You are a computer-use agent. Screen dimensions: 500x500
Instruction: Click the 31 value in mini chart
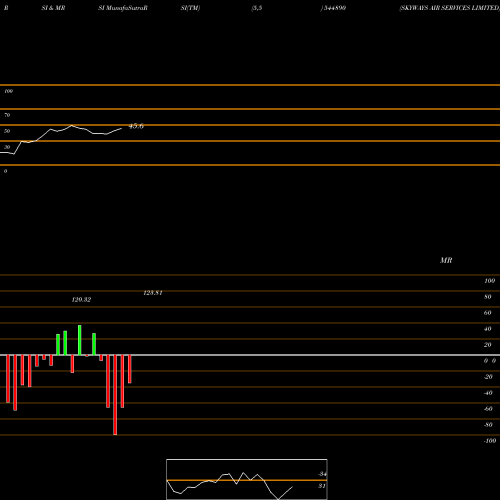[x=322, y=486]
